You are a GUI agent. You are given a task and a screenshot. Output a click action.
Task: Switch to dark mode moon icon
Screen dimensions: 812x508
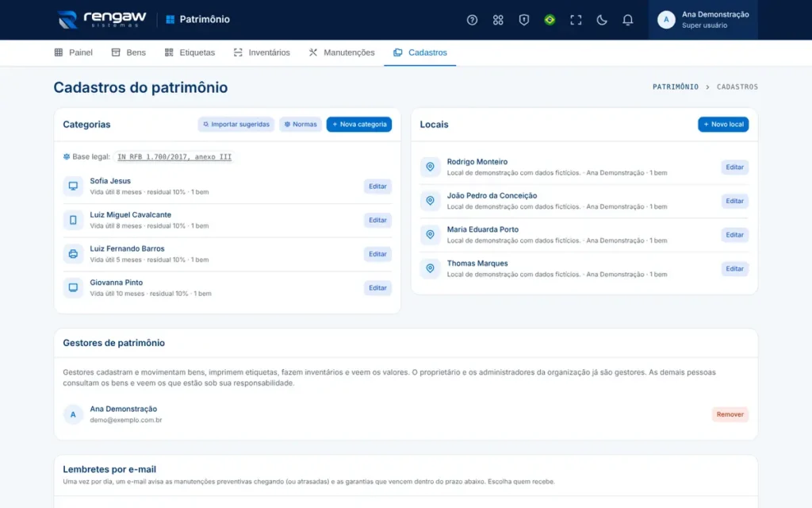pyautogui.click(x=601, y=20)
